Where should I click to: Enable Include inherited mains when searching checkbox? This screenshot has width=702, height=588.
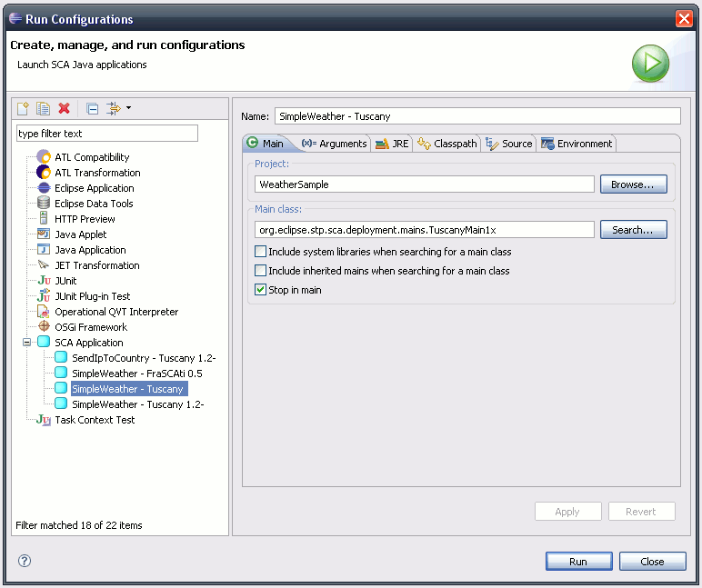261,271
